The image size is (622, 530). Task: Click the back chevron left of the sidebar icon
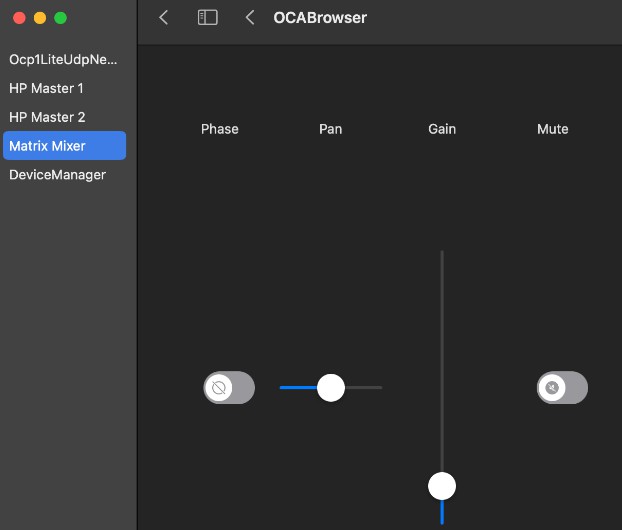[164, 18]
